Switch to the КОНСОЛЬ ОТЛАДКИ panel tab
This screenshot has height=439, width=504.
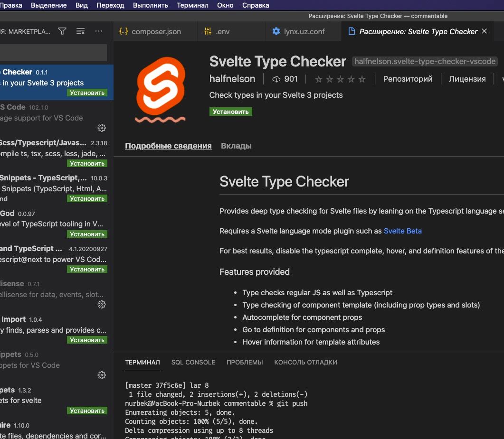(306, 362)
